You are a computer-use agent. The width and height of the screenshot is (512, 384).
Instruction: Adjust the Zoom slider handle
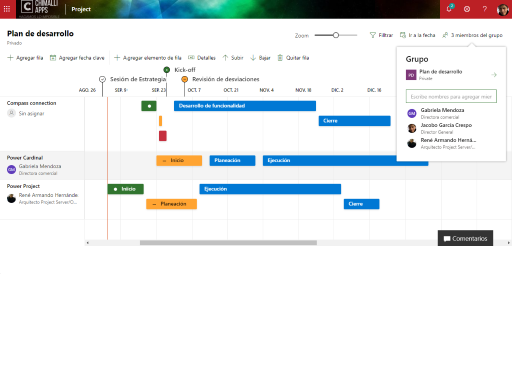(336, 35)
